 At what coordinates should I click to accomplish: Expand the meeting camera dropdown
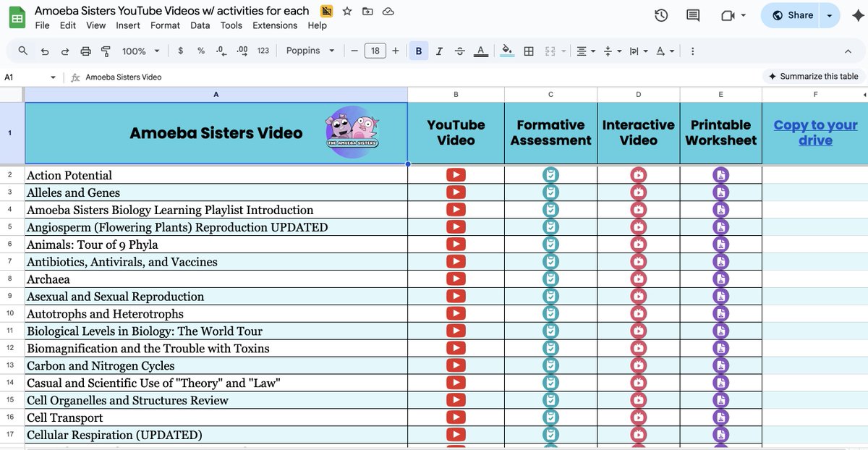point(744,16)
